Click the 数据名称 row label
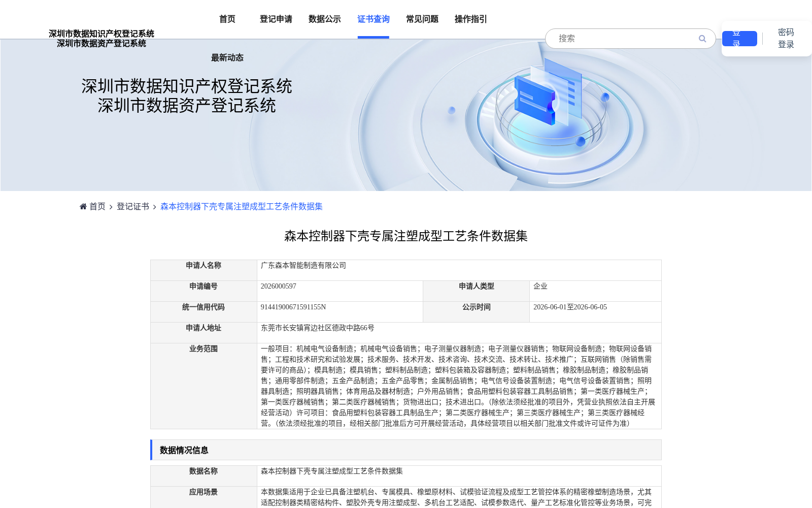Image resolution: width=812 pixels, height=508 pixels. (204, 471)
